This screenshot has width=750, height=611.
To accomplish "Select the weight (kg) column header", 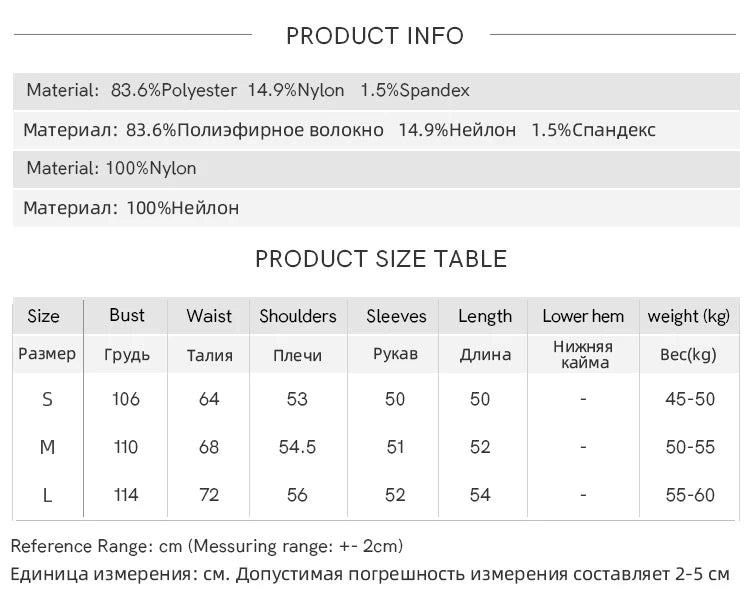I will pos(689,317).
